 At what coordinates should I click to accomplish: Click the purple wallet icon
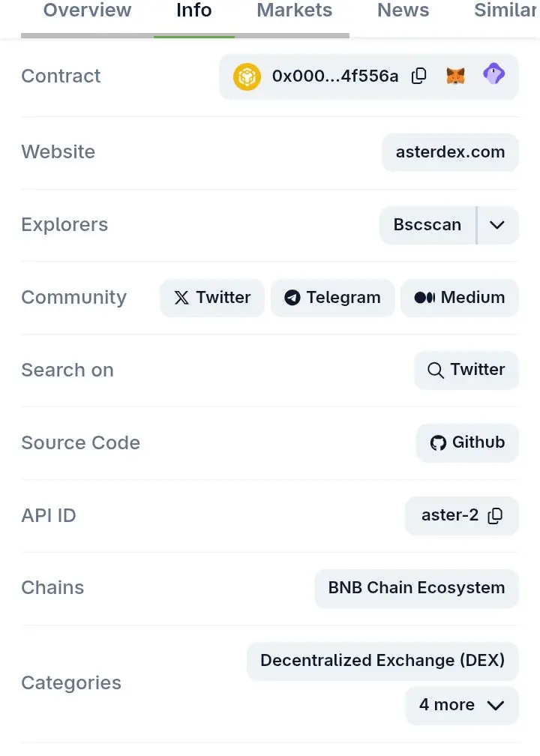point(493,74)
